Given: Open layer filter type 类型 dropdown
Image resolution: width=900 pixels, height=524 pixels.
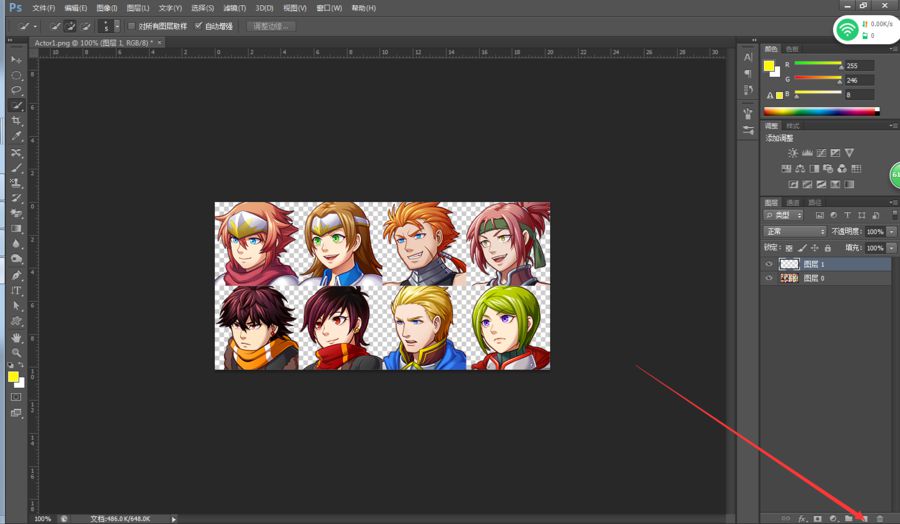Looking at the screenshot, I should point(783,215).
